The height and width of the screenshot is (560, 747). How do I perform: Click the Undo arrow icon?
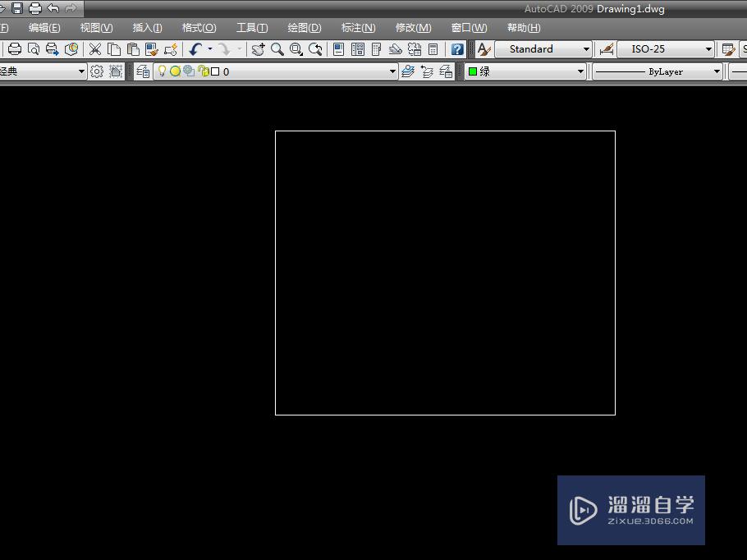coord(195,48)
